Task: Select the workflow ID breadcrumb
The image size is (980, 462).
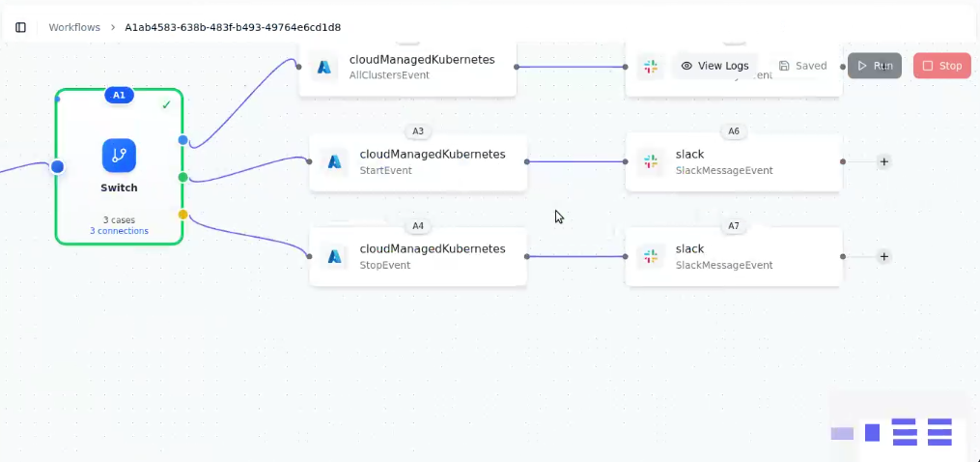Action: tap(232, 27)
